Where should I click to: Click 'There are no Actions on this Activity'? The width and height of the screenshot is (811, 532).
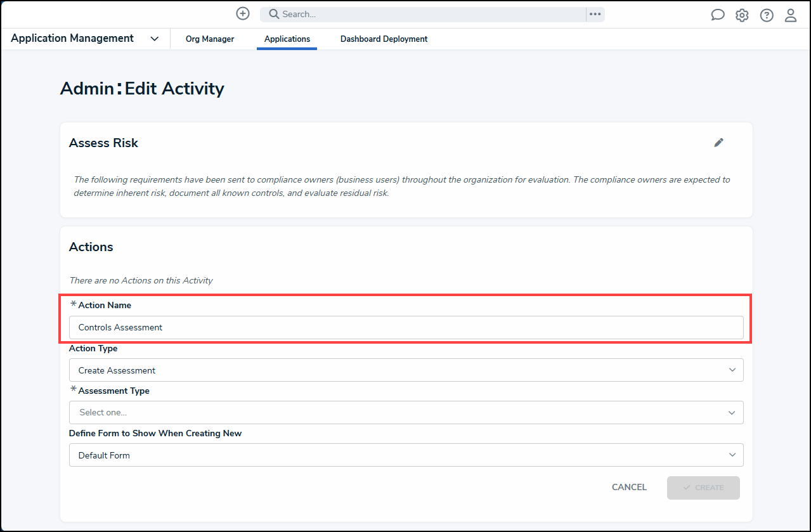click(x=141, y=280)
